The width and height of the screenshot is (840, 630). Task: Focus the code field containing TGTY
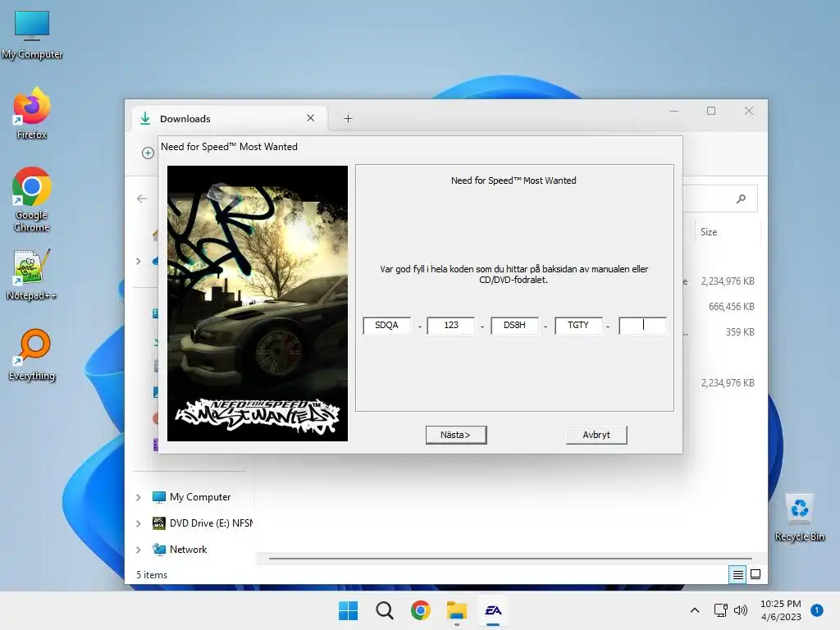pos(578,325)
